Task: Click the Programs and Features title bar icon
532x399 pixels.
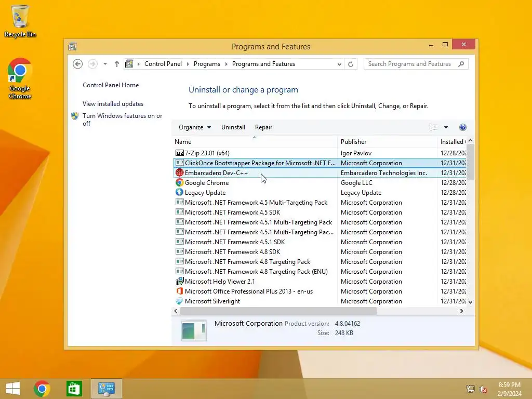Action: coord(72,46)
